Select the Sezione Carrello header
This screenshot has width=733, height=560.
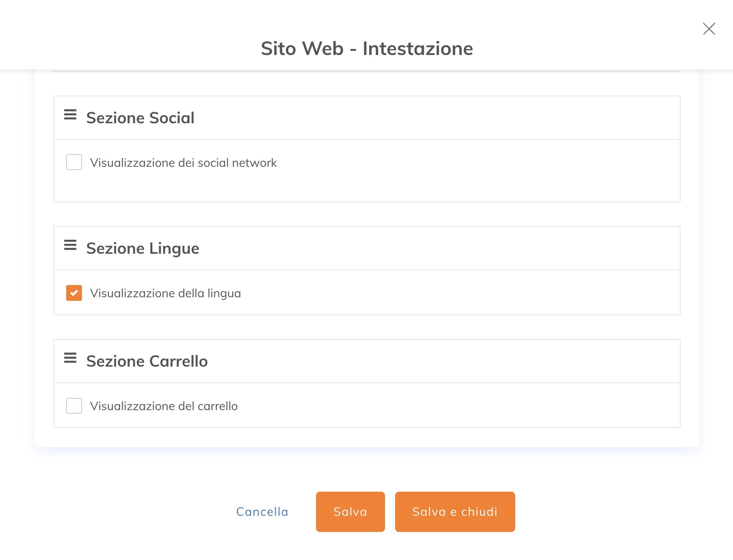pos(147,361)
